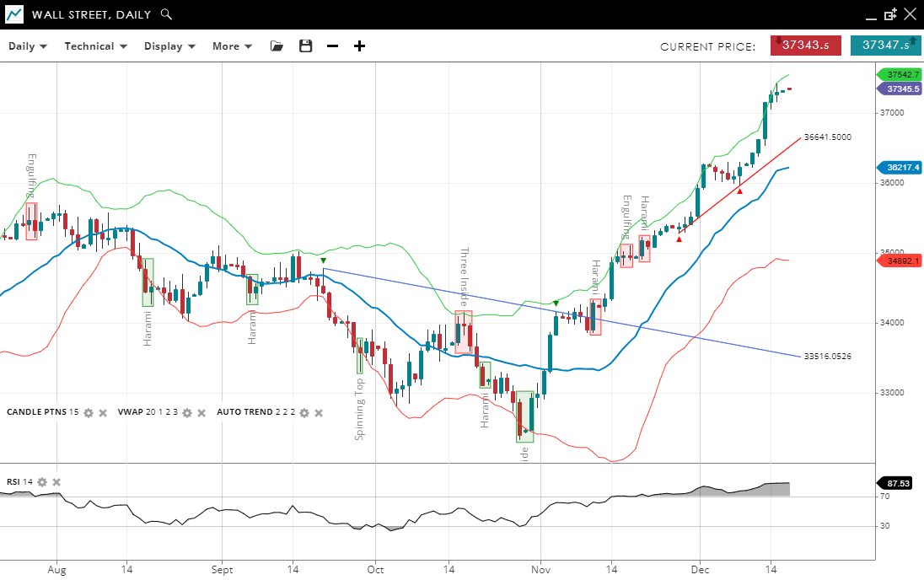
Task: Expand the Daily timeframe dropdown
Action: point(28,46)
